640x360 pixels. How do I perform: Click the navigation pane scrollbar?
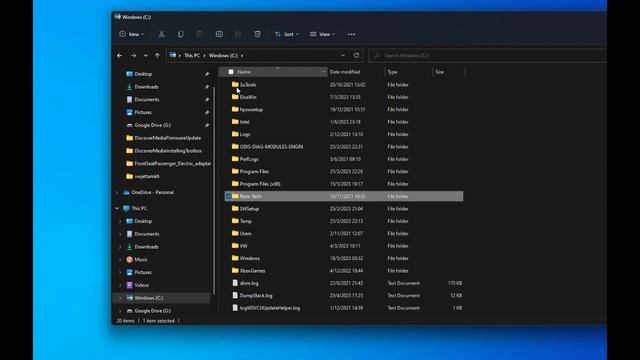(214, 190)
